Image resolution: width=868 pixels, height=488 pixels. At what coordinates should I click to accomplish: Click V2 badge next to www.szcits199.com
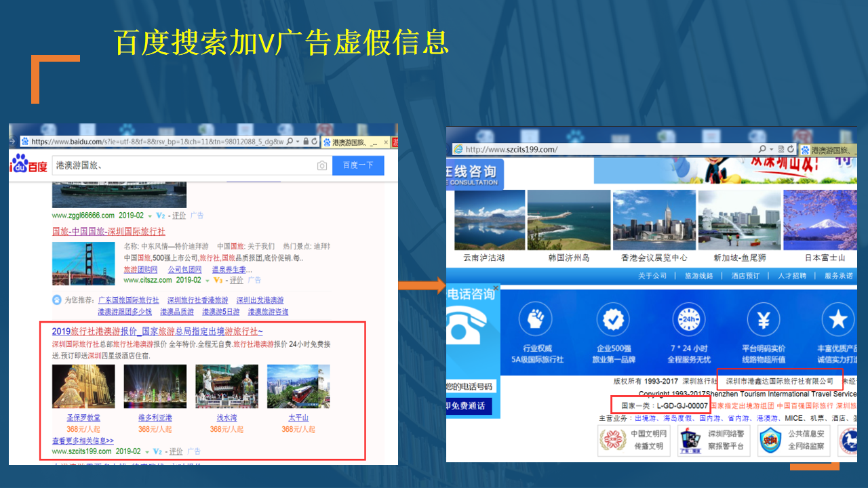point(157,451)
